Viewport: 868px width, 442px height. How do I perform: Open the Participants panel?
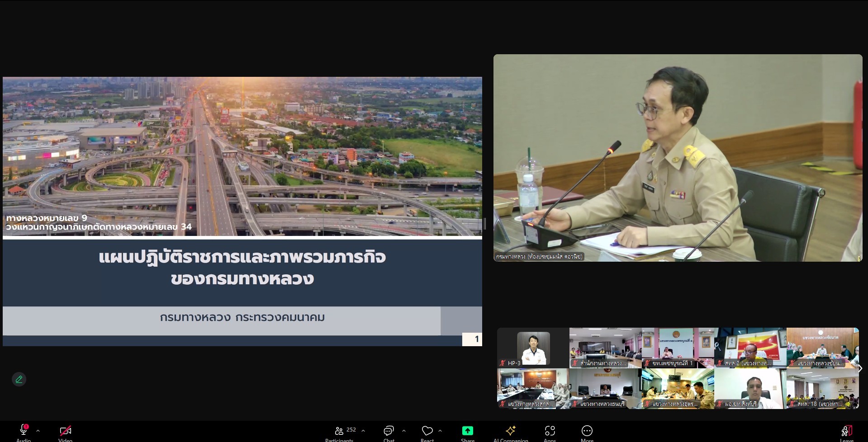point(340,430)
